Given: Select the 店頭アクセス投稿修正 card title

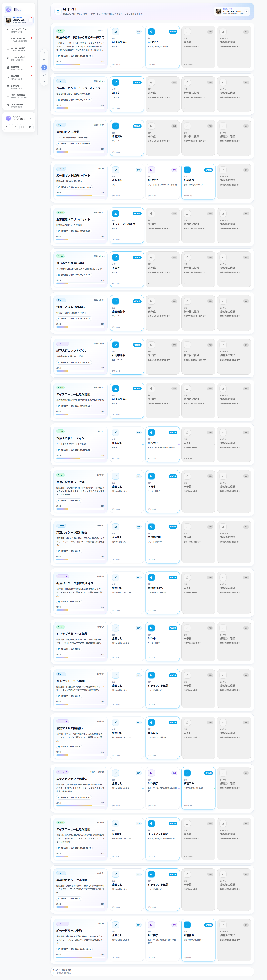Looking at the screenshot, I should pos(71,728).
